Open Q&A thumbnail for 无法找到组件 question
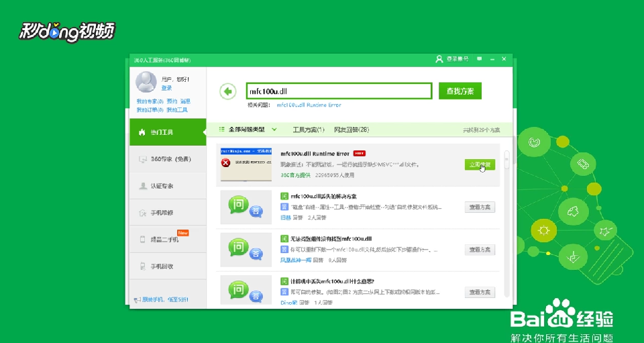The width and height of the screenshot is (644, 343). tap(246, 250)
